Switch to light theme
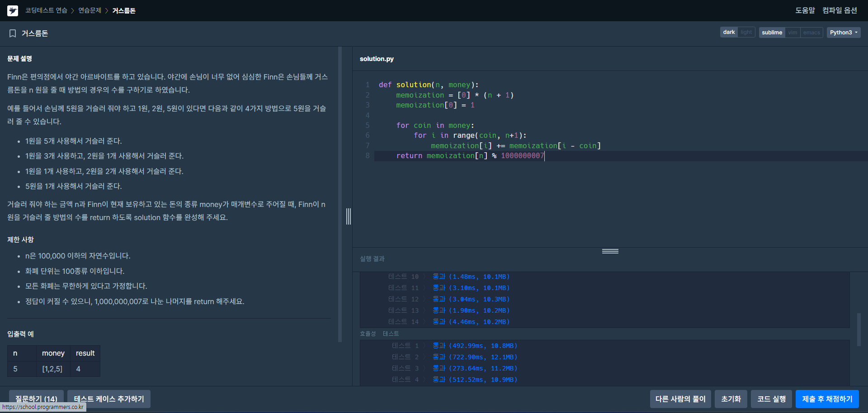868x413 pixels. point(746,32)
